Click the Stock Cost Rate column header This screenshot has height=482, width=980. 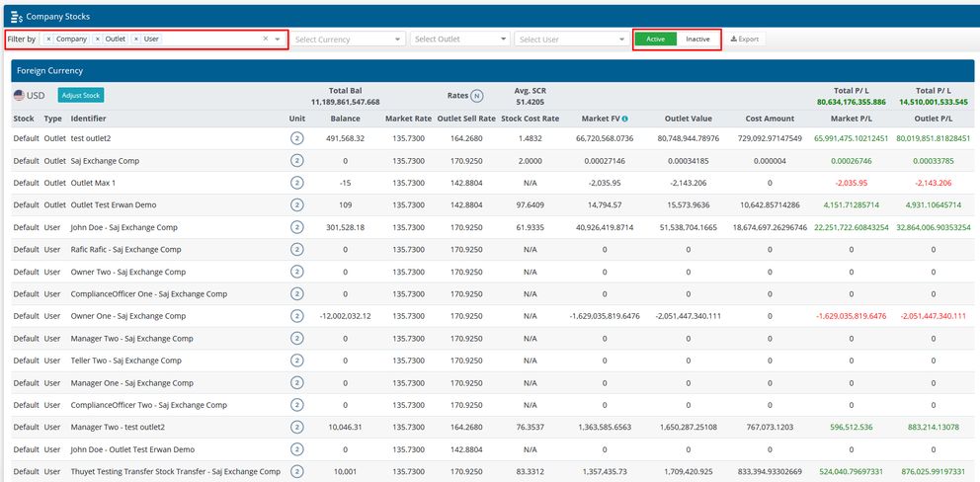click(x=530, y=119)
